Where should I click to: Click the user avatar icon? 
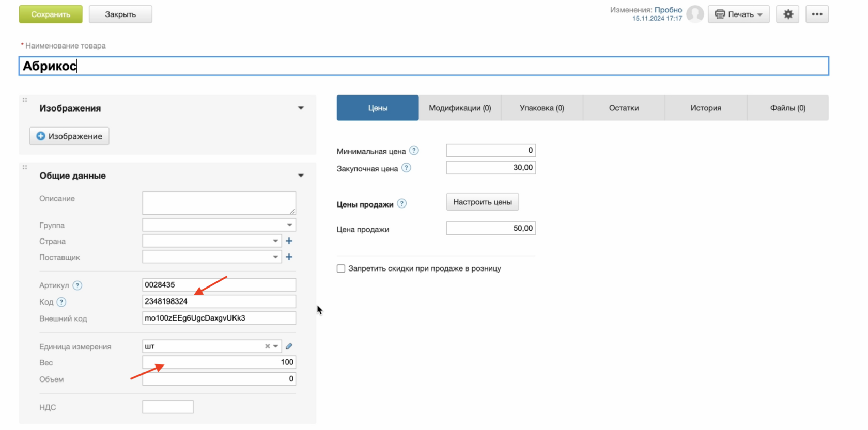pos(695,14)
